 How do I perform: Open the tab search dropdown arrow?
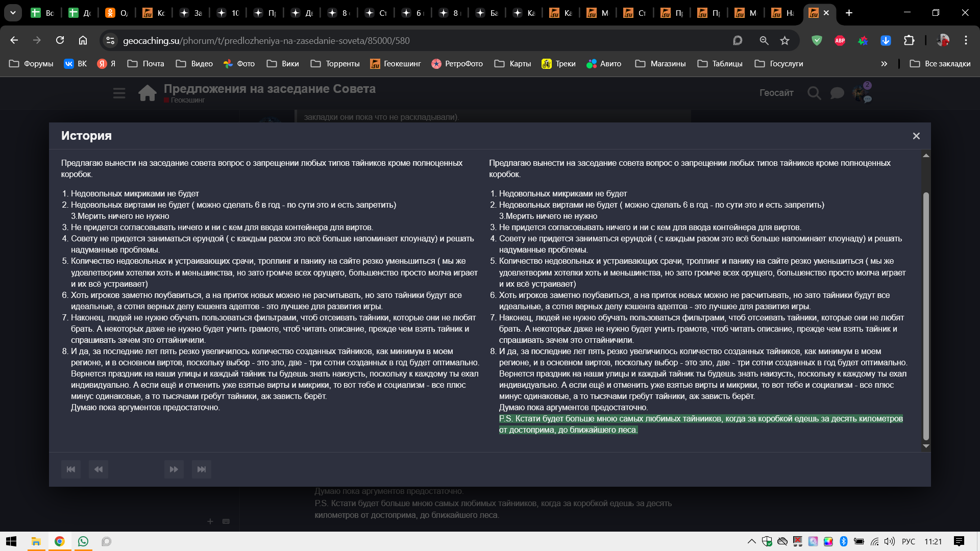(x=13, y=13)
